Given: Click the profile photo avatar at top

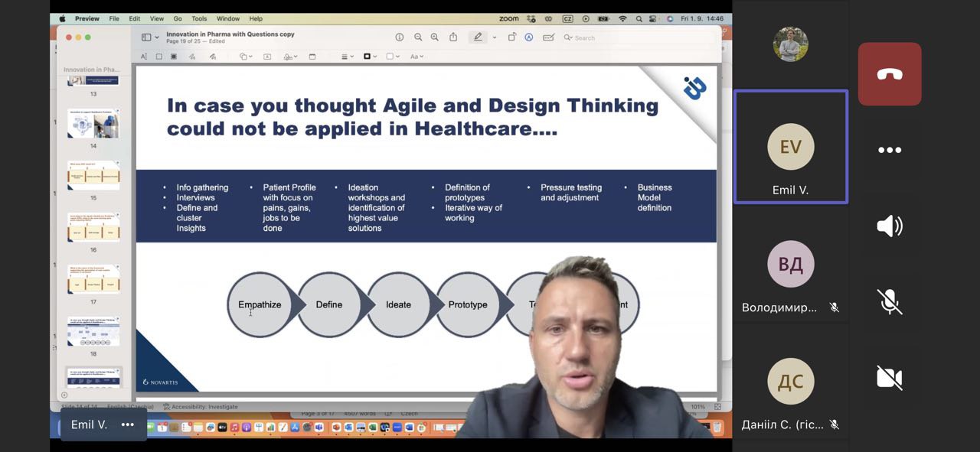Looking at the screenshot, I should (x=791, y=45).
